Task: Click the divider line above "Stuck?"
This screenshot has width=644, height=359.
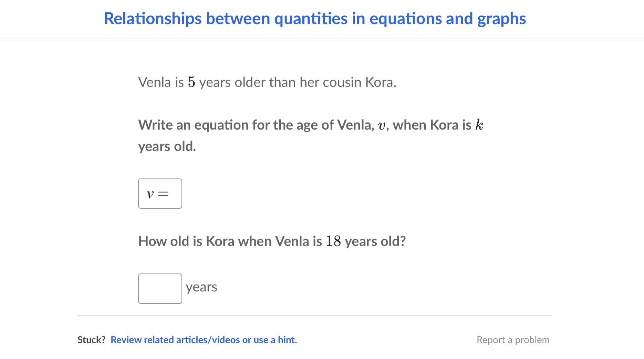Action: [314, 315]
